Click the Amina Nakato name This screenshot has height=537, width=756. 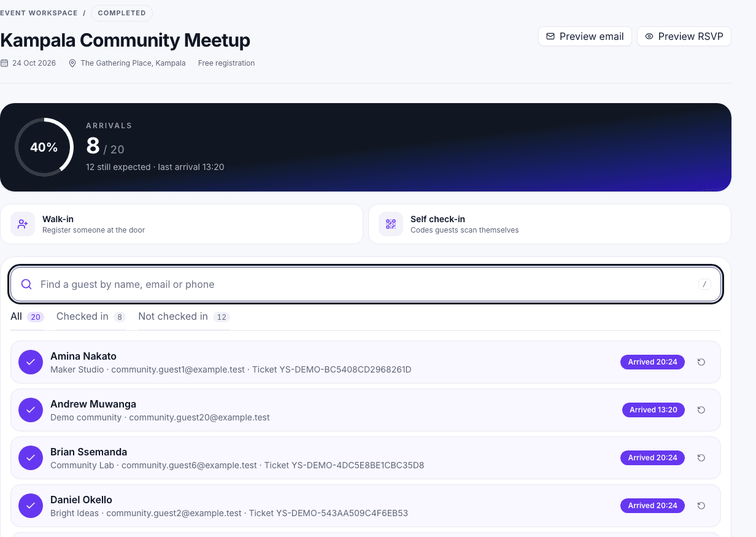coord(83,356)
